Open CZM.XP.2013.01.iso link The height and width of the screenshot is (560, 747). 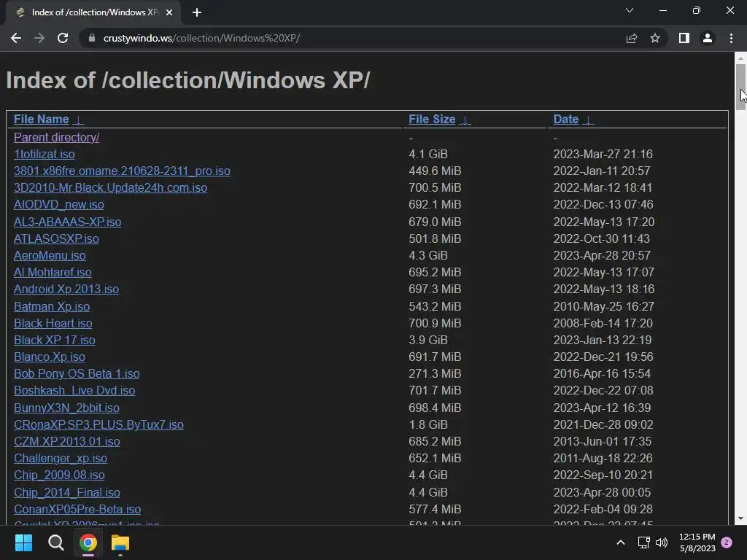click(66, 441)
